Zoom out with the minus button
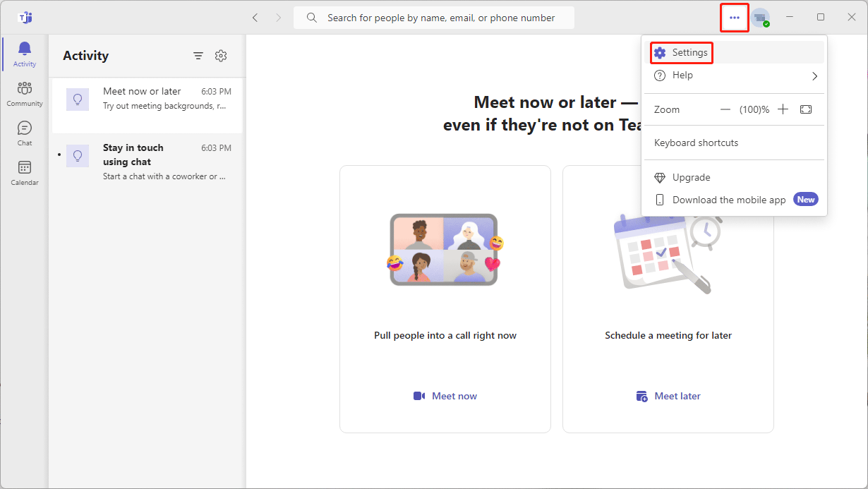 [x=725, y=109]
